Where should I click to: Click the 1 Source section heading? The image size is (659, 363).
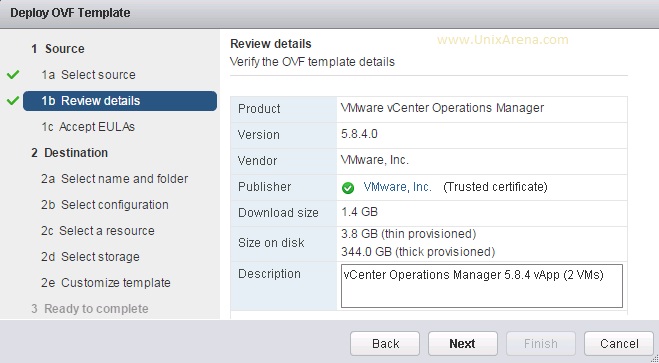(58, 49)
